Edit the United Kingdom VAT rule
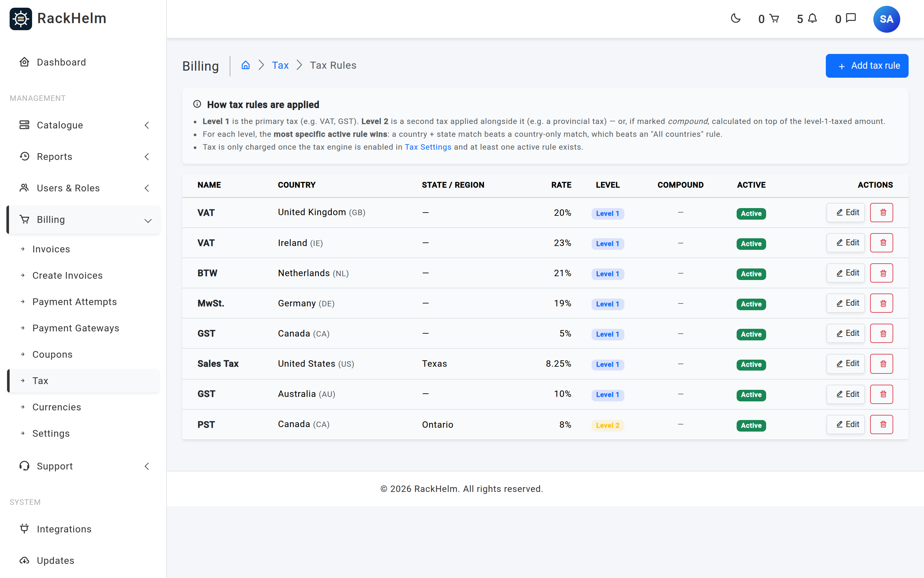Screen dimensions: 924x578 point(845,213)
